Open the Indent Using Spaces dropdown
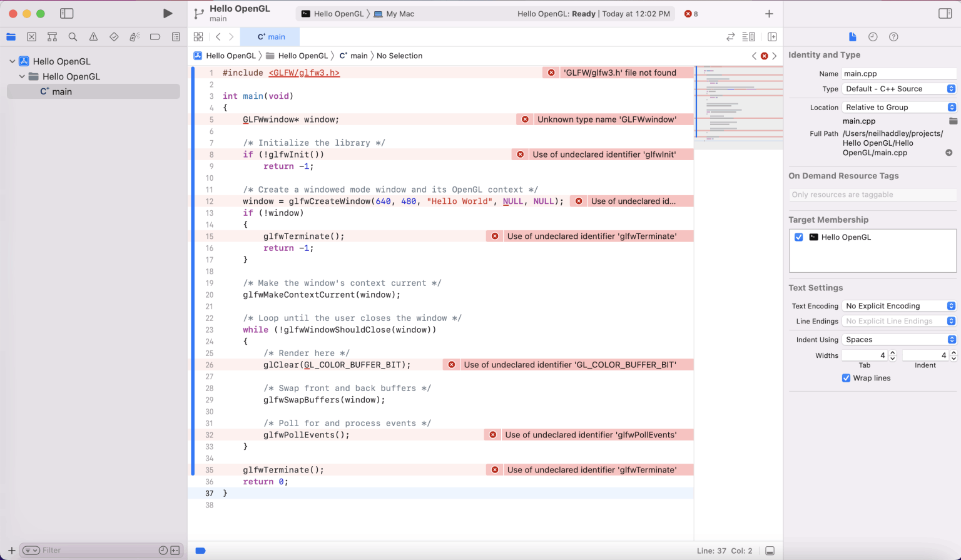 point(898,340)
